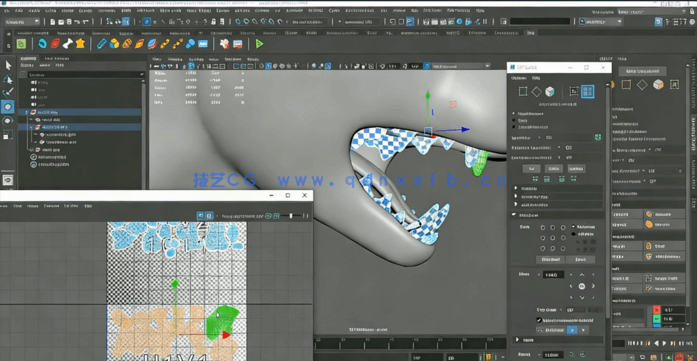The image size is (697, 361).
Task: Click Save Scene icon on status line
Action: point(69,21)
